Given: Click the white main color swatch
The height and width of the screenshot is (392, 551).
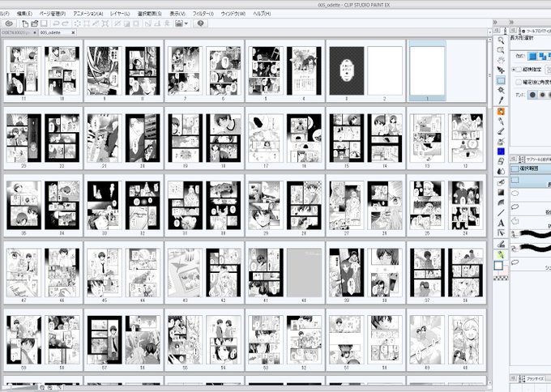Looking at the screenshot, I should [498, 266].
